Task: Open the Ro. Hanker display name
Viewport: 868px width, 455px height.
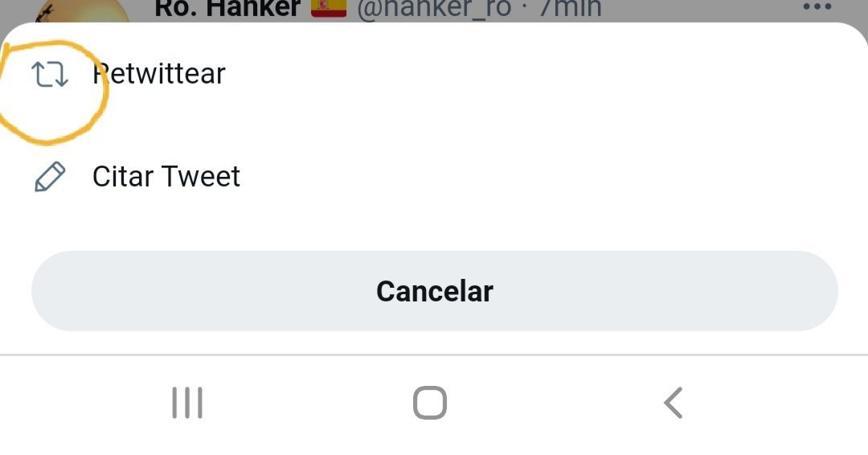Action: (227, 9)
